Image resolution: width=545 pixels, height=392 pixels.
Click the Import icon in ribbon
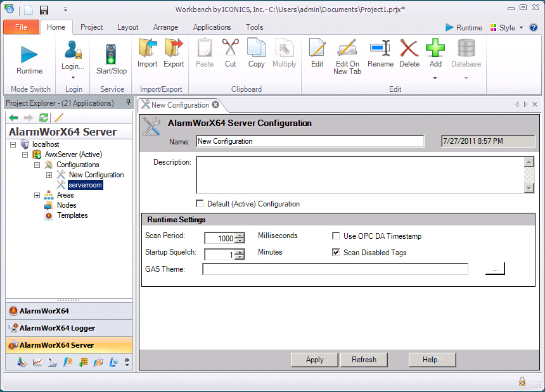click(147, 49)
